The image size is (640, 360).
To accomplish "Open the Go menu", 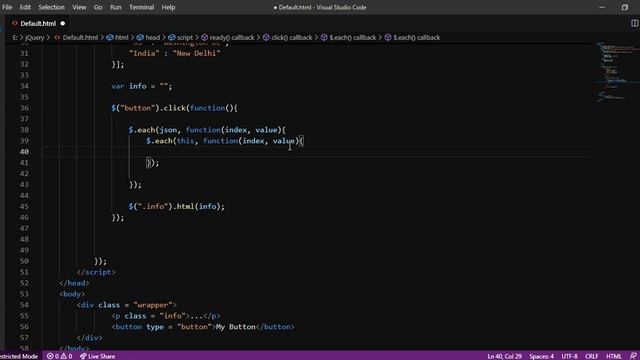I will (x=98, y=7).
